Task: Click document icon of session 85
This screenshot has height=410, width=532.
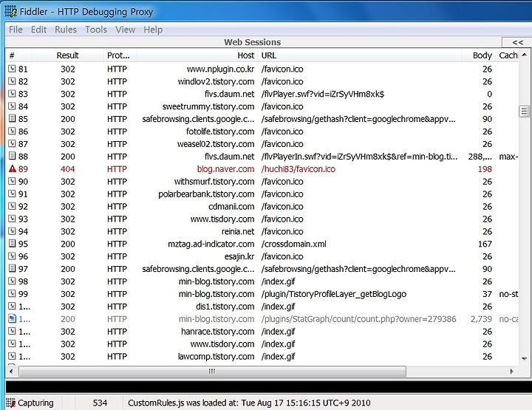Action: pos(12,119)
